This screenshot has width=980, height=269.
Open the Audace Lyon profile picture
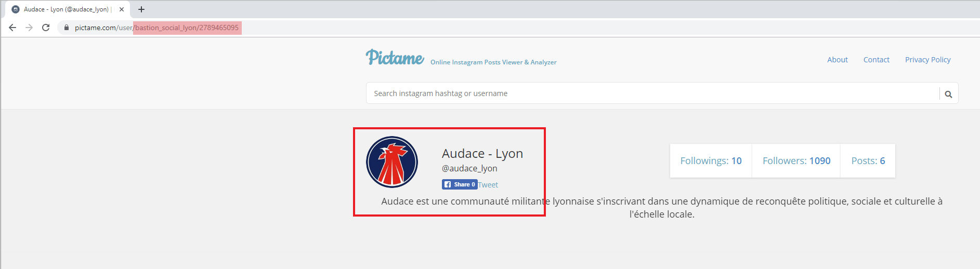click(x=392, y=162)
